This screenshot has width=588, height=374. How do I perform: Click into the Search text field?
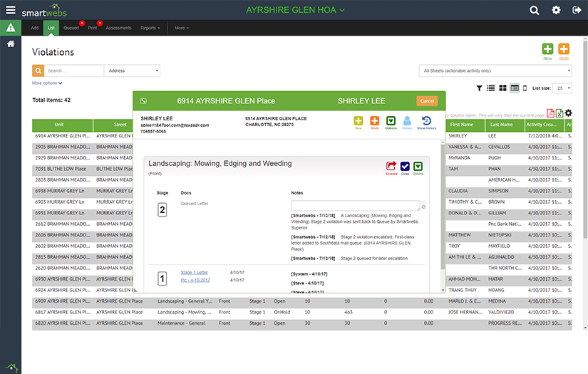pyautogui.click(x=74, y=71)
